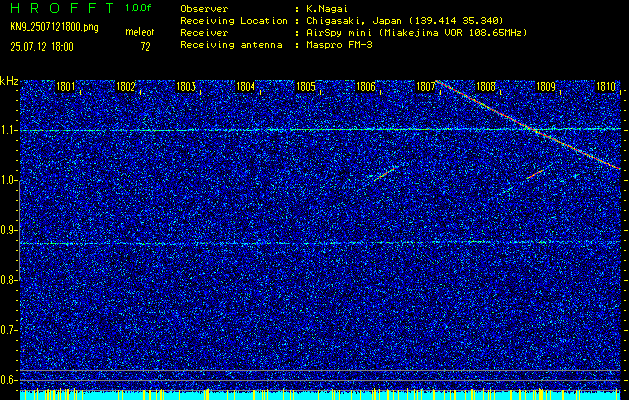629x400 pixels.
Task: Click the 1.1 frequency axis label
Action: pos(8,131)
